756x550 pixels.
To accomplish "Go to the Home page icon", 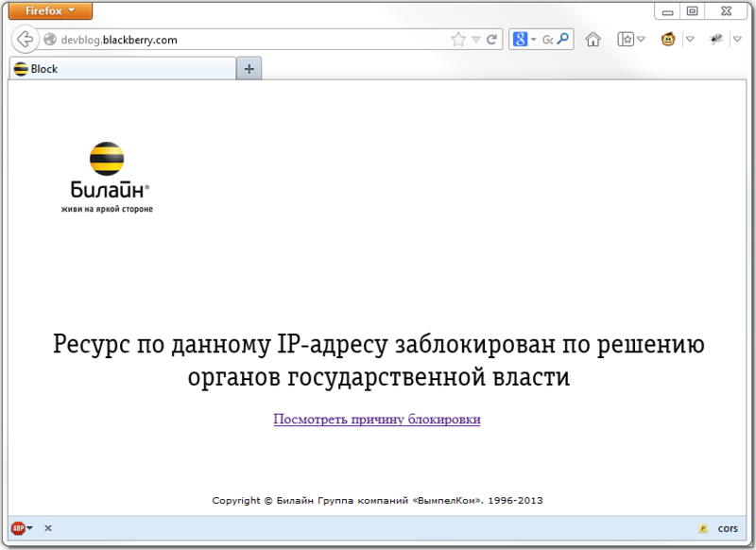I will coord(593,40).
